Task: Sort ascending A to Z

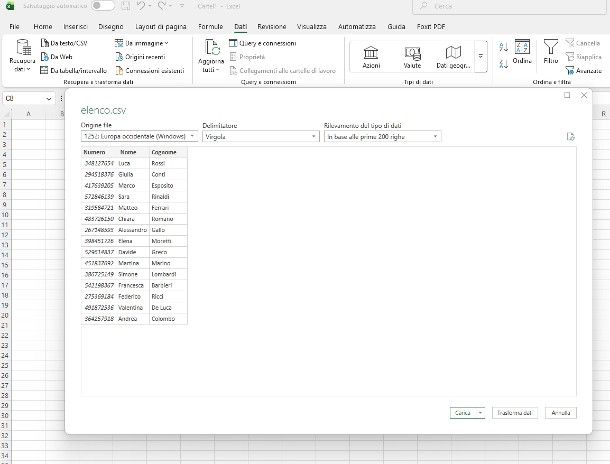Action: coord(503,47)
